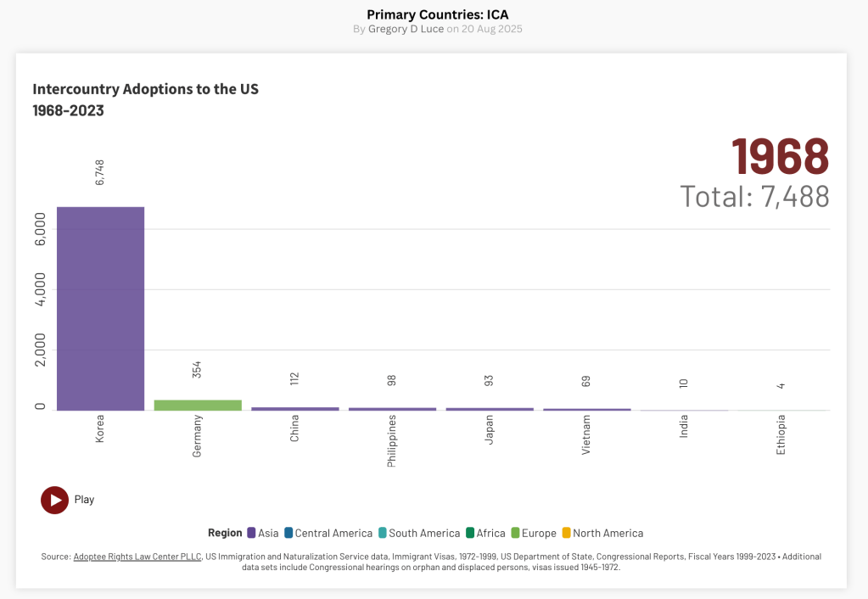Click the Ethiopia axis label

(781, 434)
